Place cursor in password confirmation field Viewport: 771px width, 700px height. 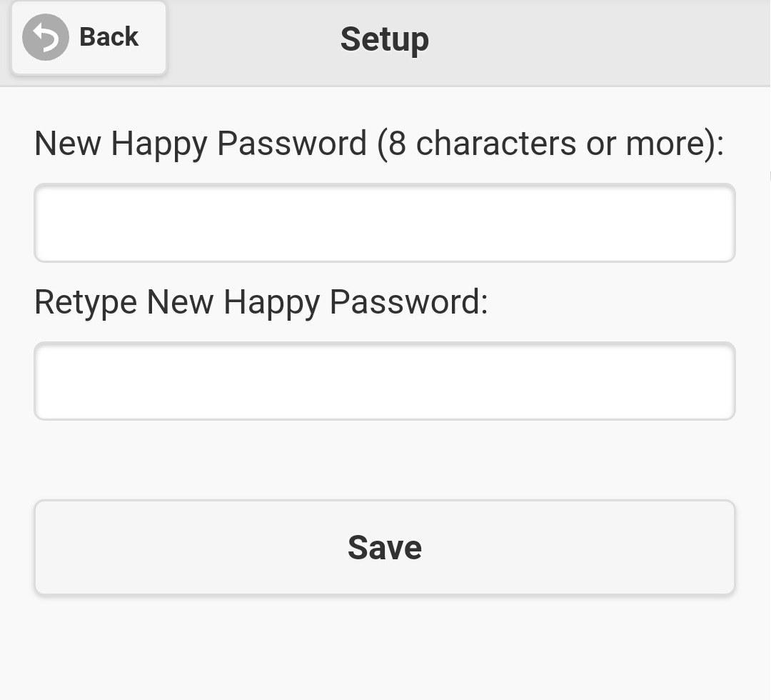tap(385, 381)
